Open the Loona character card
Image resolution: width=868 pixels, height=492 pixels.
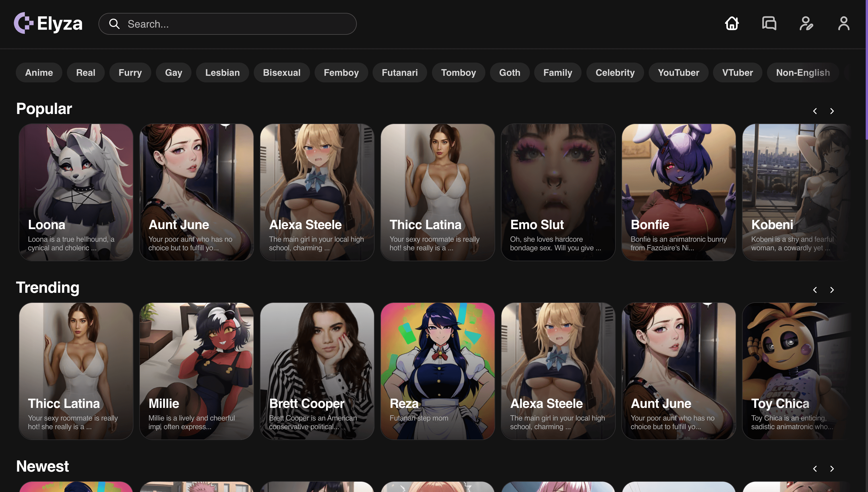(x=76, y=192)
